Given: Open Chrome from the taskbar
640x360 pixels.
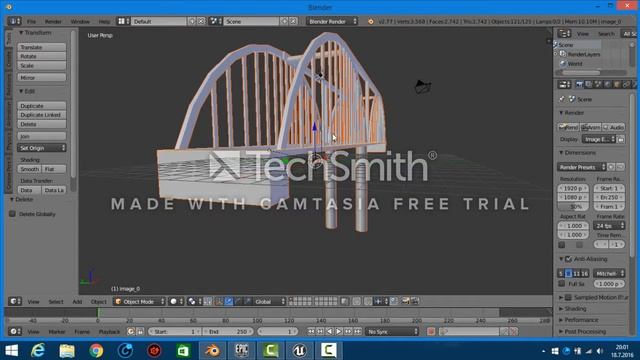Looking at the screenshot, I should pyautogui.click(x=96, y=350).
